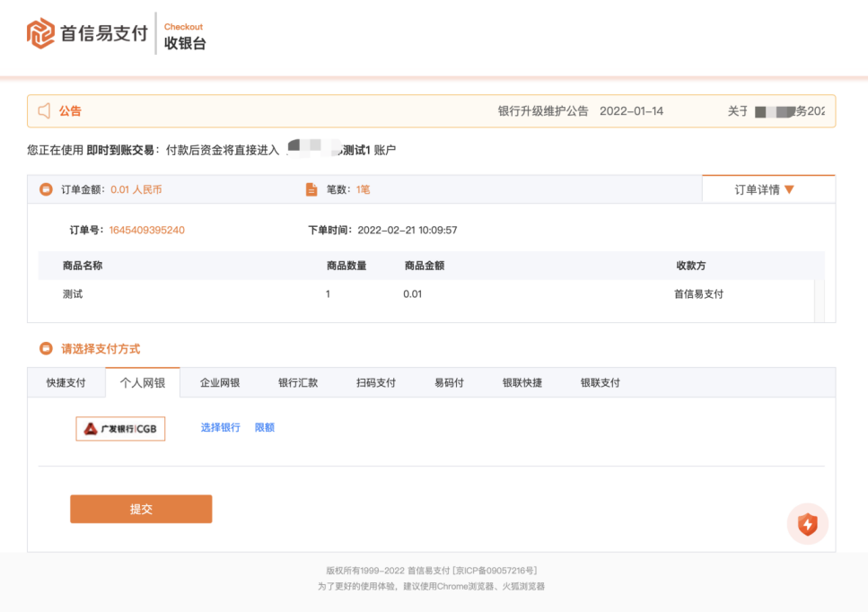Click the 公告 announcement label
This screenshot has height=612, width=868.
(x=70, y=110)
